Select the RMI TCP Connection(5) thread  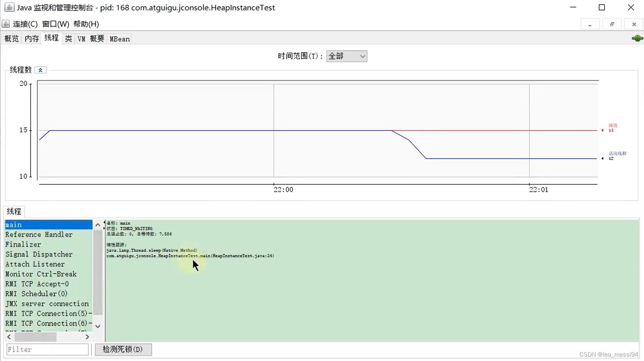coord(49,314)
